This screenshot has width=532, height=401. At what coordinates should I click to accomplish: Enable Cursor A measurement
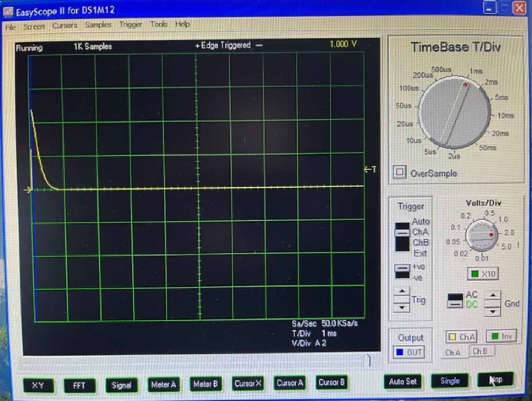[x=290, y=383]
